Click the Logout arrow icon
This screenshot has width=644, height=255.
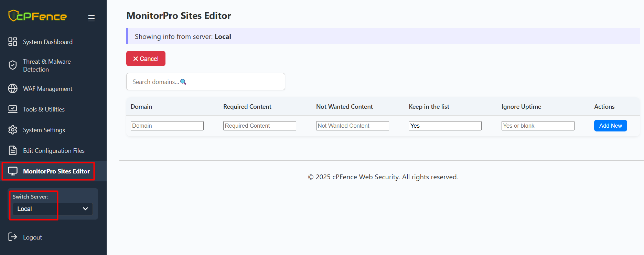(x=13, y=237)
